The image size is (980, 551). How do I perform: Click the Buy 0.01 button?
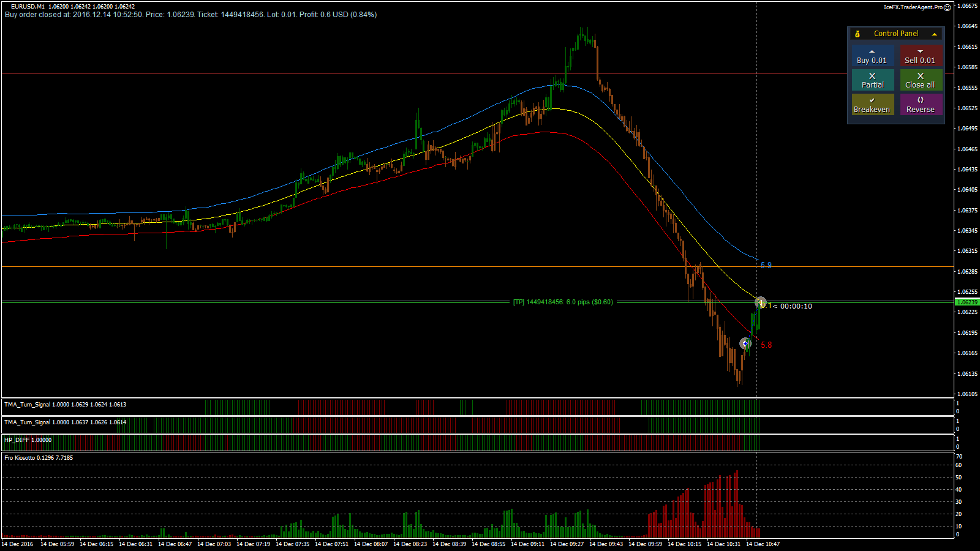point(872,56)
